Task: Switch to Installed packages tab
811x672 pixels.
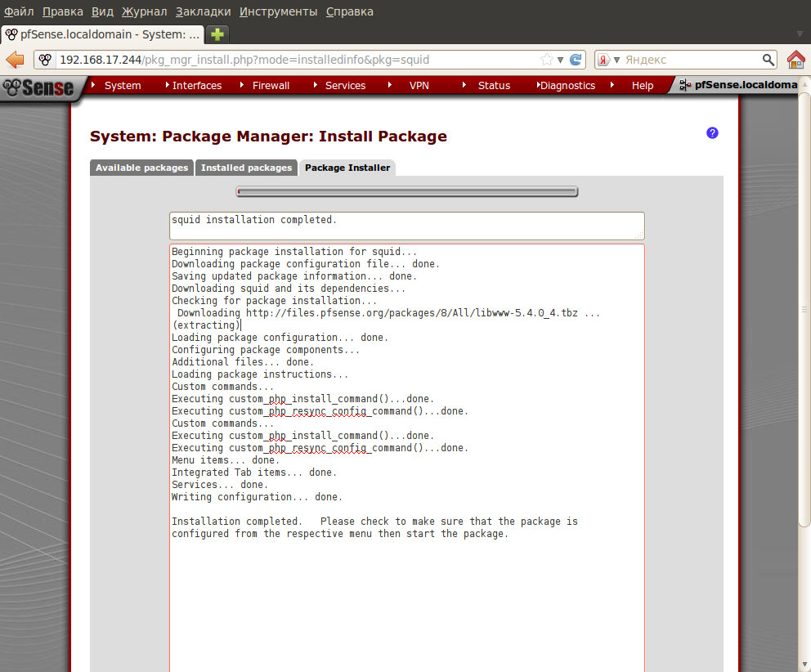Action: click(246, 168)
